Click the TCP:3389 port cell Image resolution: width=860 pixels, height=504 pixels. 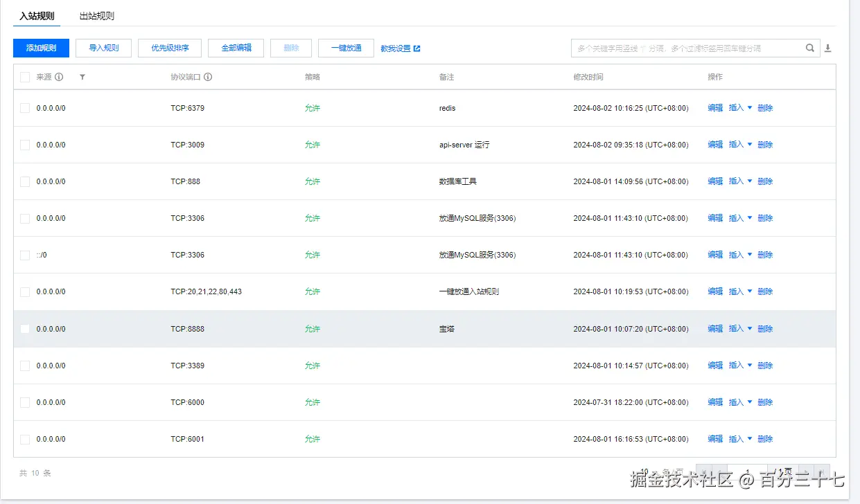[x=188, y=366]
